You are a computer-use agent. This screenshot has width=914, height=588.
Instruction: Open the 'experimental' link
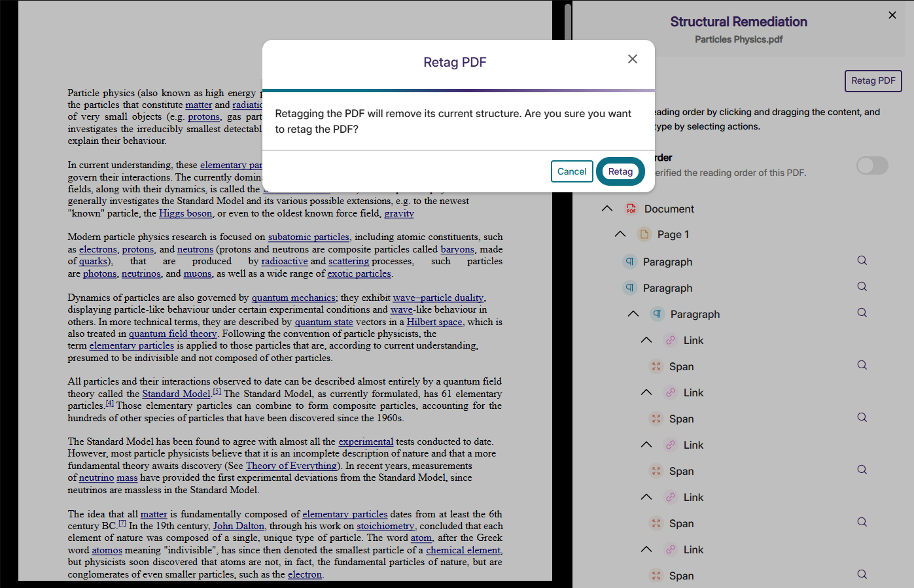(366, 441)
